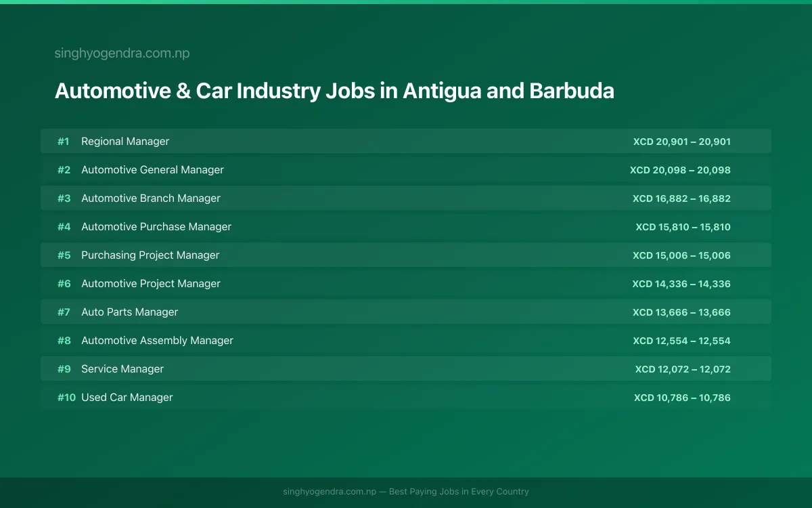
Task: Click the Automotive Assembly Manager label
Action: (x=157, y=341)
